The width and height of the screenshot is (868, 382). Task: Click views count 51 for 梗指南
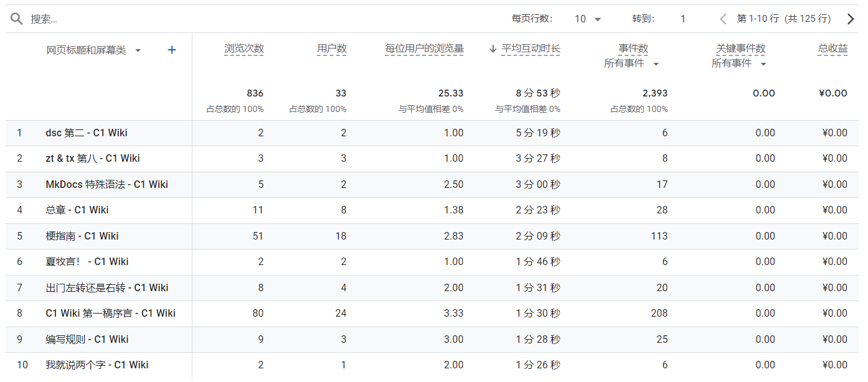coord(258,236)
